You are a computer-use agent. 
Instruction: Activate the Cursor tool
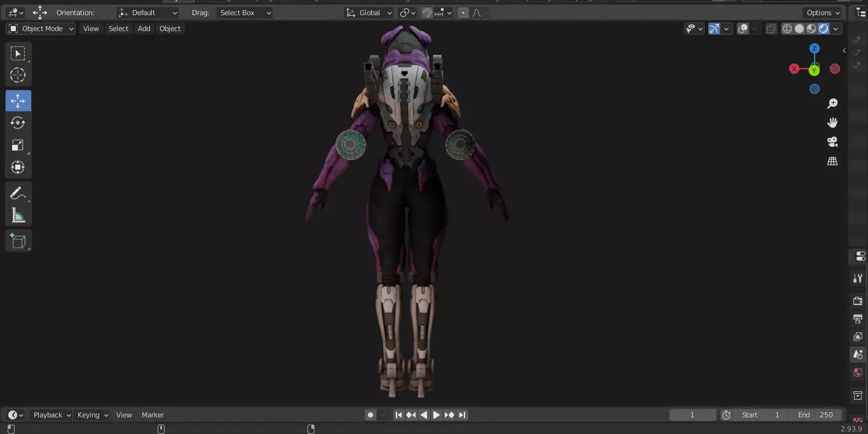[x=18, y=75]
